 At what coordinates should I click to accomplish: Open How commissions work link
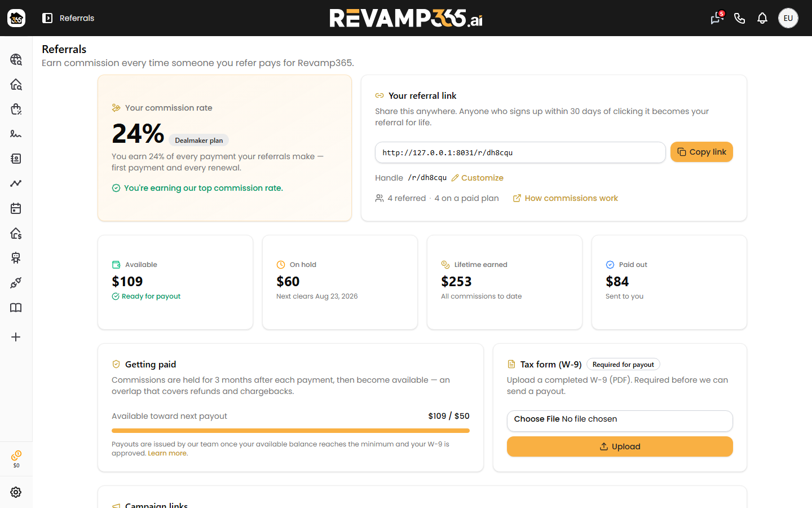click(565, 198)
